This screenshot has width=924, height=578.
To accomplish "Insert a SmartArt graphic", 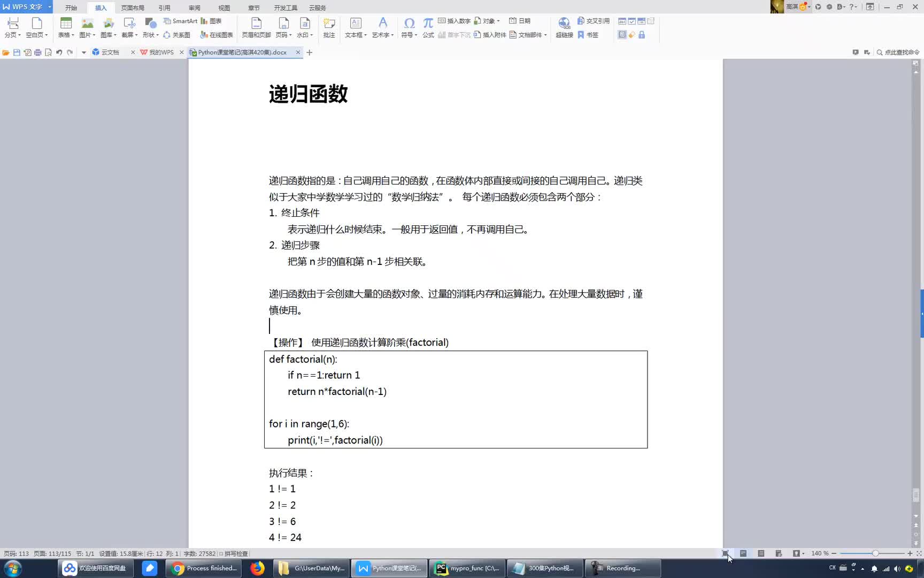I will (181, 21).
